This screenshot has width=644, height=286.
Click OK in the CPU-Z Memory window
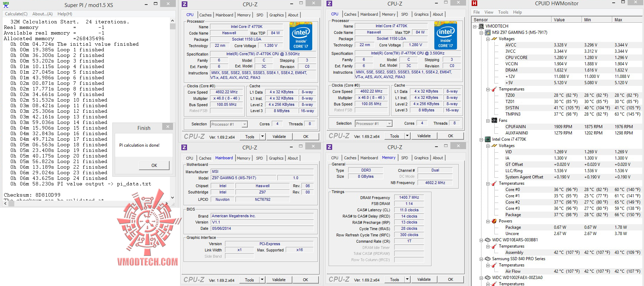[x=451, y=279]
